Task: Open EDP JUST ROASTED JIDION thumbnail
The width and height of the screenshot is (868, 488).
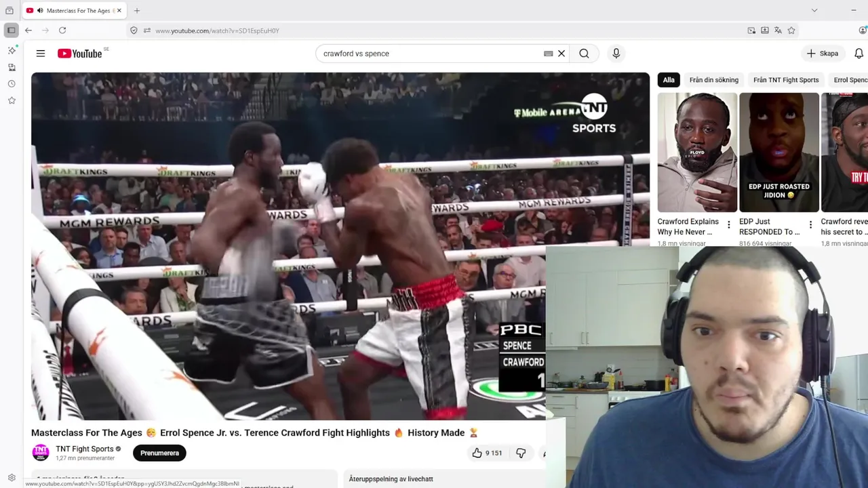Action: tap(779, 152)
